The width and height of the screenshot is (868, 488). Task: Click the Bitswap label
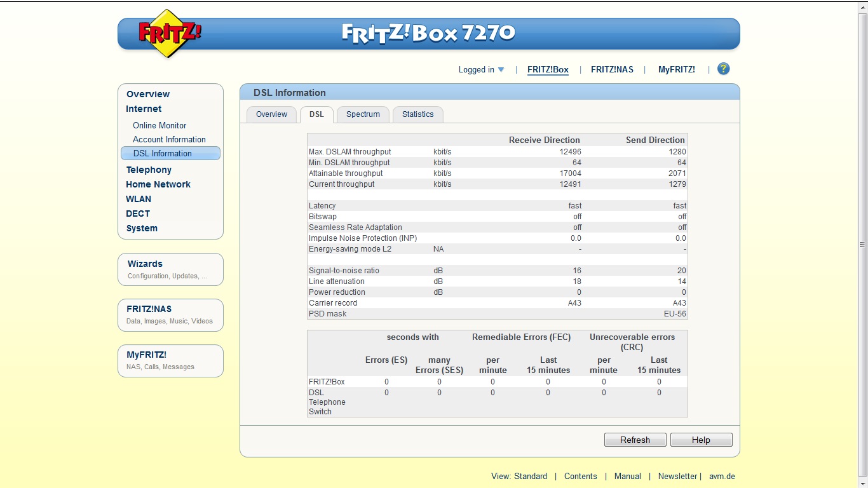pyautogui.click(x=323, y=217)
